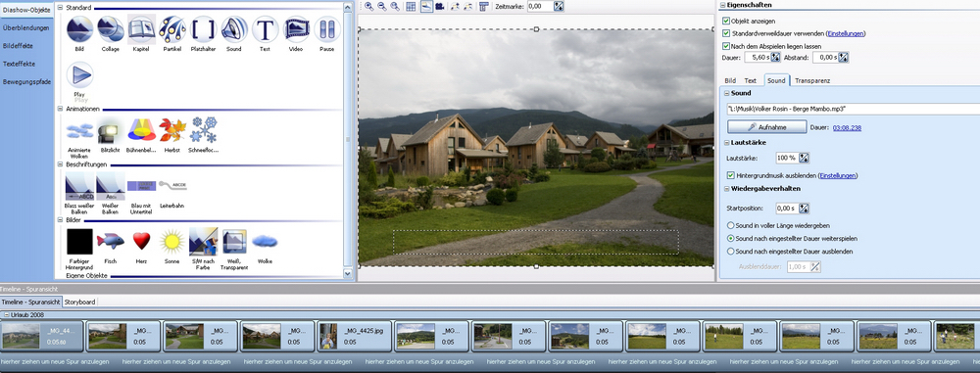Select the Video object icon
Image resolution: width=980 pixels, height=373 pixels.
(x=296, y=29)
